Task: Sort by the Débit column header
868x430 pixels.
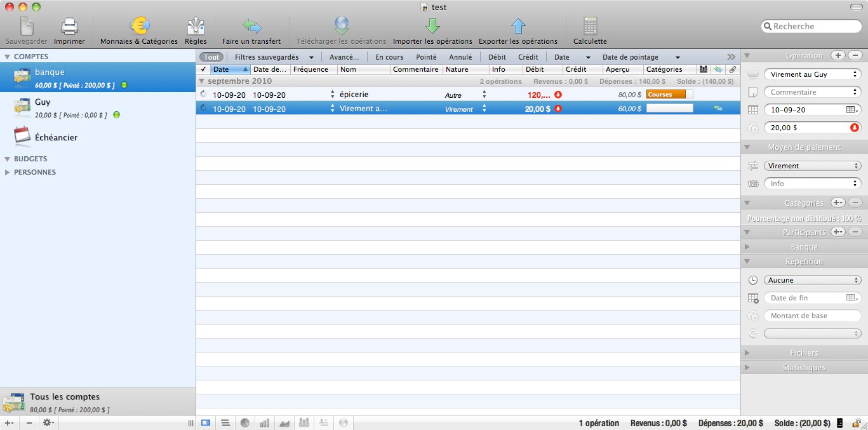Action: pyautogui.click(x=543, y=69)
